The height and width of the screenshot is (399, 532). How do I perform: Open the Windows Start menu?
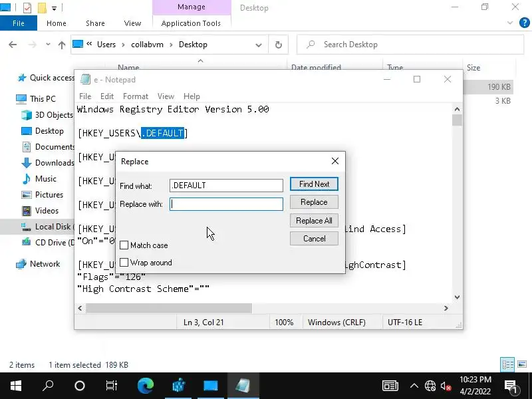[x=15, y=386]
